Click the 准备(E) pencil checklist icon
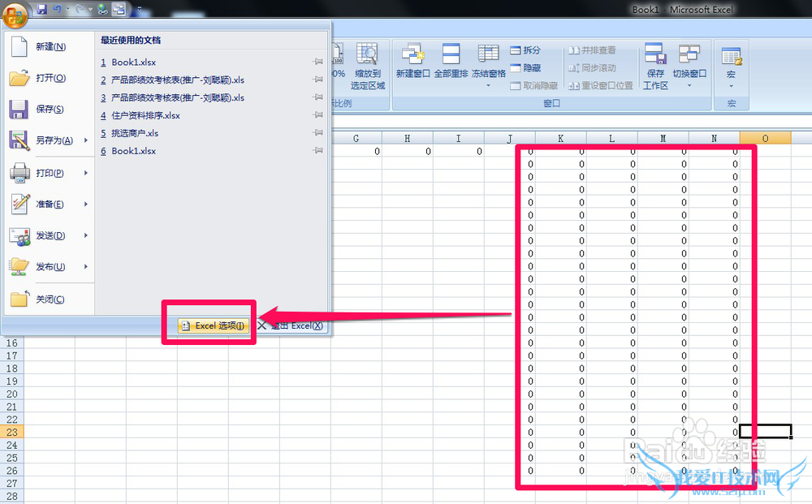 [19, 204]
